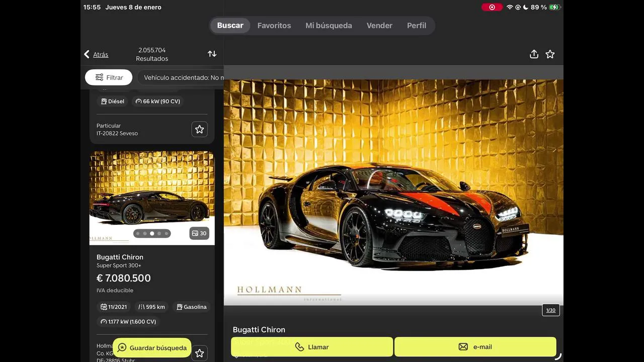Tap the battery indicator in status bar
This screenshot has width=644, height=362.
coord(554,7)
